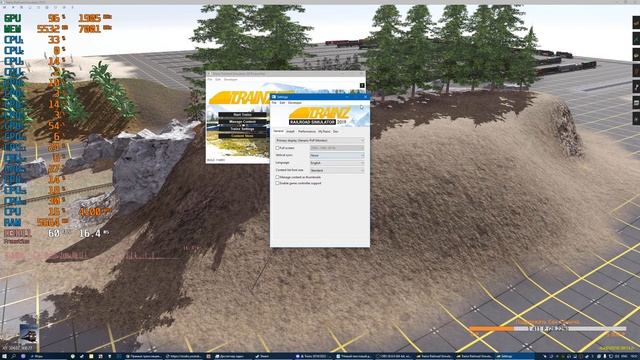Screen dimensions: 640x360
Task: Switch to the Performance tab in Settings
Action: click(x=307, y=131)
